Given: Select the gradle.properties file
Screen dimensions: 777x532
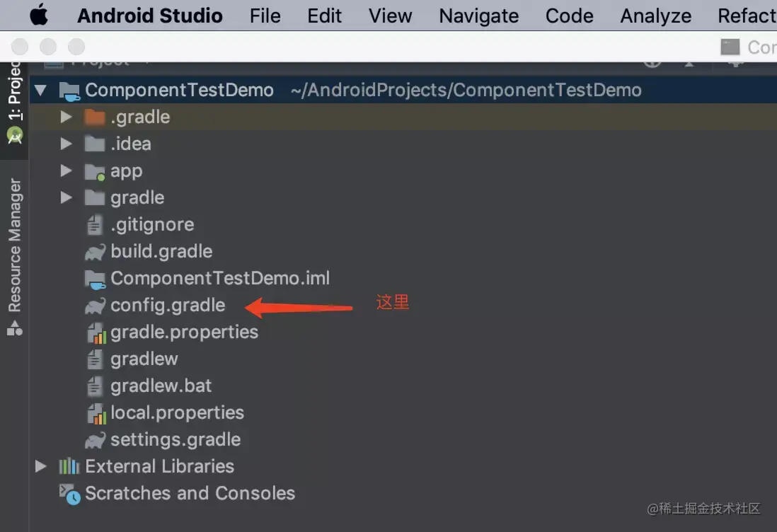Looking at the screenshot, I should click(x=184, y=332).
